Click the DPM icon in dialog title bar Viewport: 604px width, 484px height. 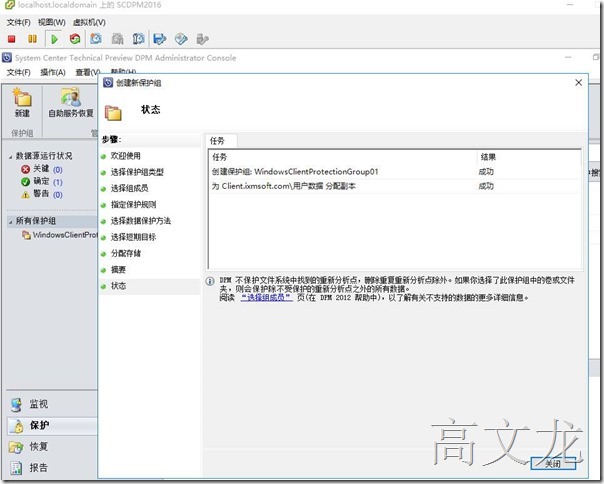(x=108, y=82)
